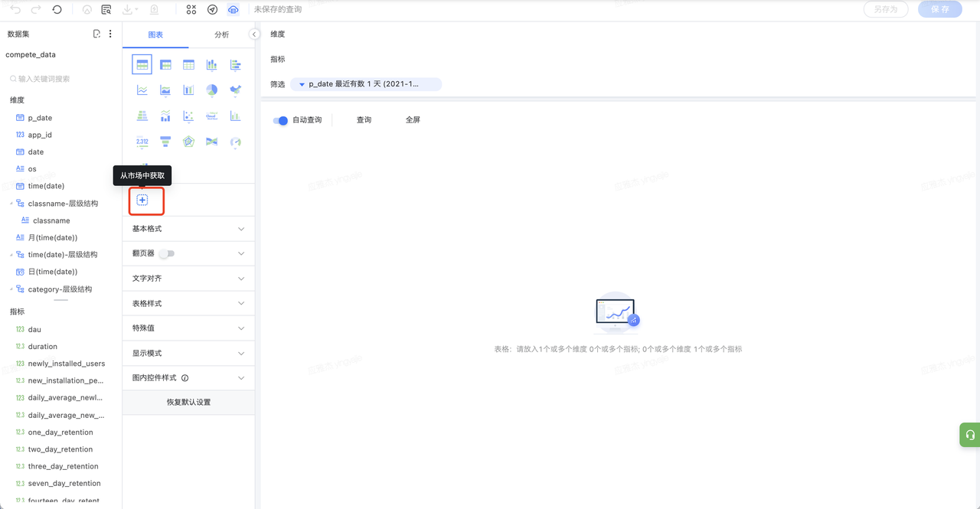The width and height of the screenshot is (980, 509).
Task: Collapse the classname-层级结构 tree node
Action: [x=11, y=204]
